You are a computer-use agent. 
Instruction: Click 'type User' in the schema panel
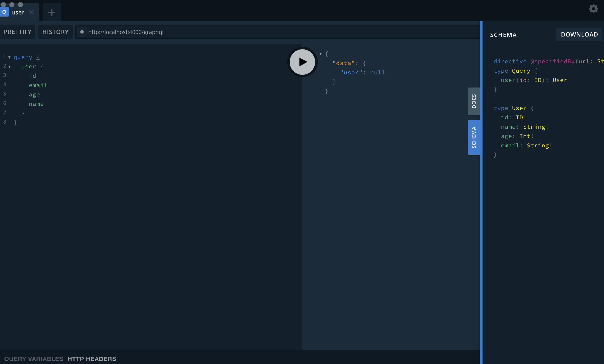[x=510, y=108]
